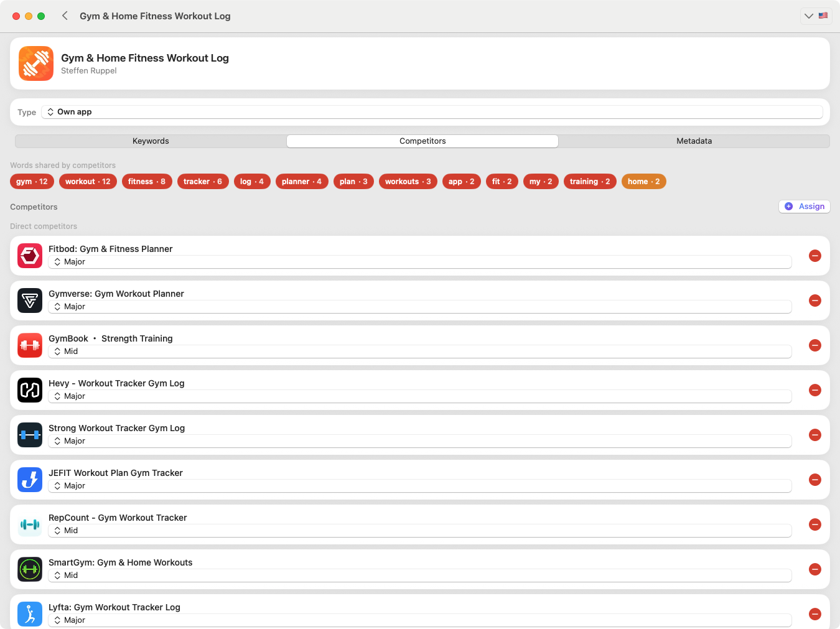Open RepCount's Mid level dropdown
The image size is (840, 629).
420,531
